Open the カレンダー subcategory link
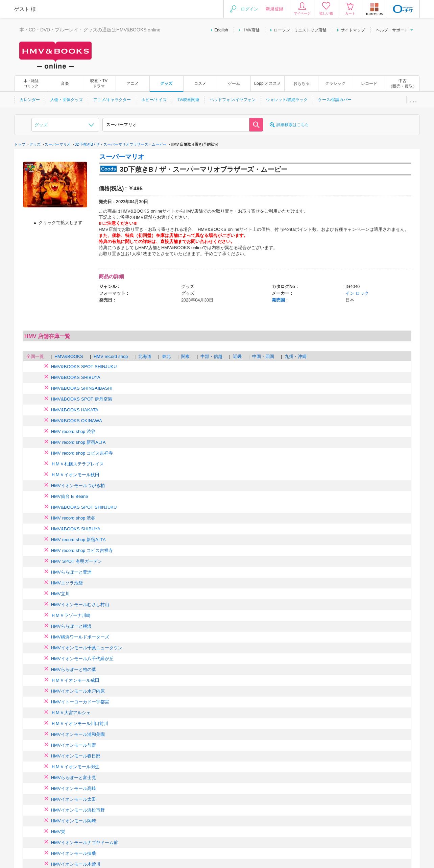Viewport: 434px width, 868px height. click(x=30, y=100)
